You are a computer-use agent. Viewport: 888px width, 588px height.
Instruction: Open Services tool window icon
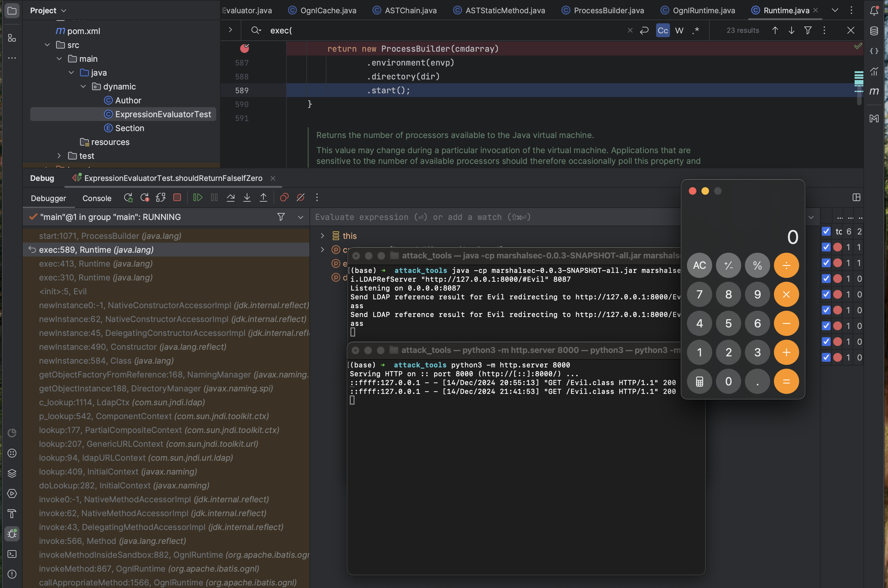click(12, 493)
